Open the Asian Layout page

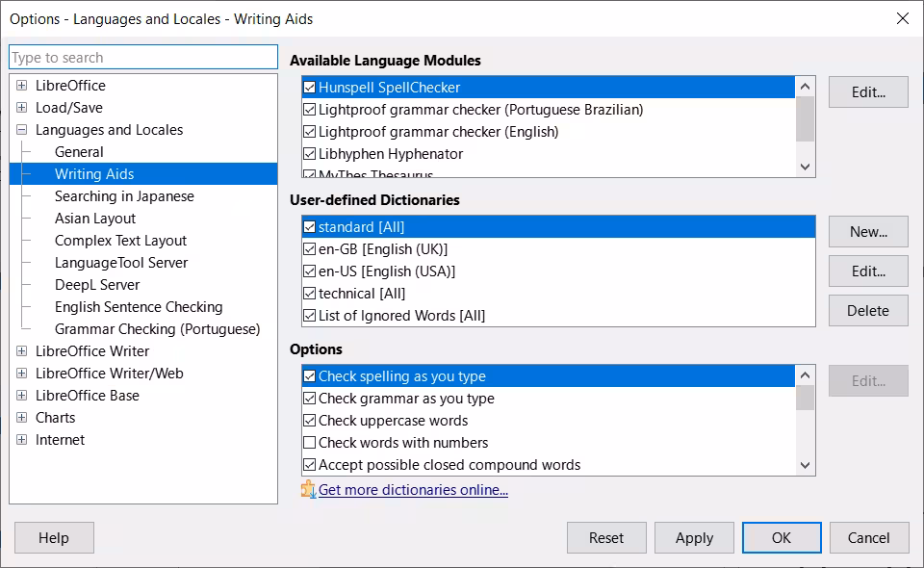pos(95,219)
